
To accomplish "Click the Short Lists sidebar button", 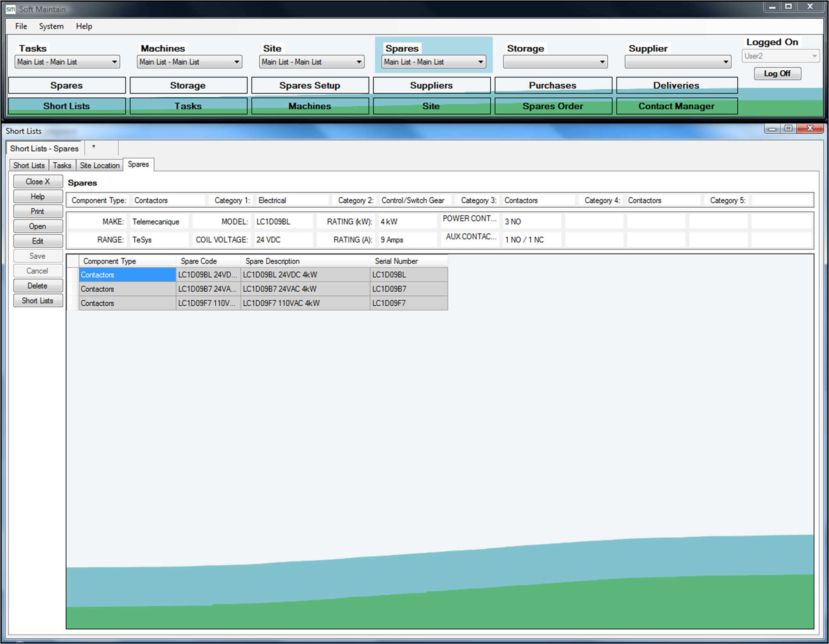I will 38,301.
